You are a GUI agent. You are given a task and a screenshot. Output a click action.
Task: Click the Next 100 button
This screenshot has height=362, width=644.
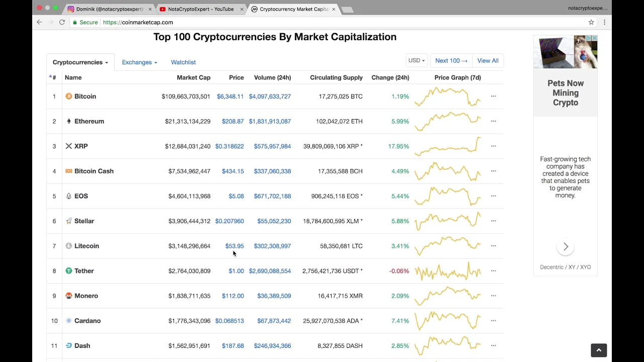tap(451, 60)
